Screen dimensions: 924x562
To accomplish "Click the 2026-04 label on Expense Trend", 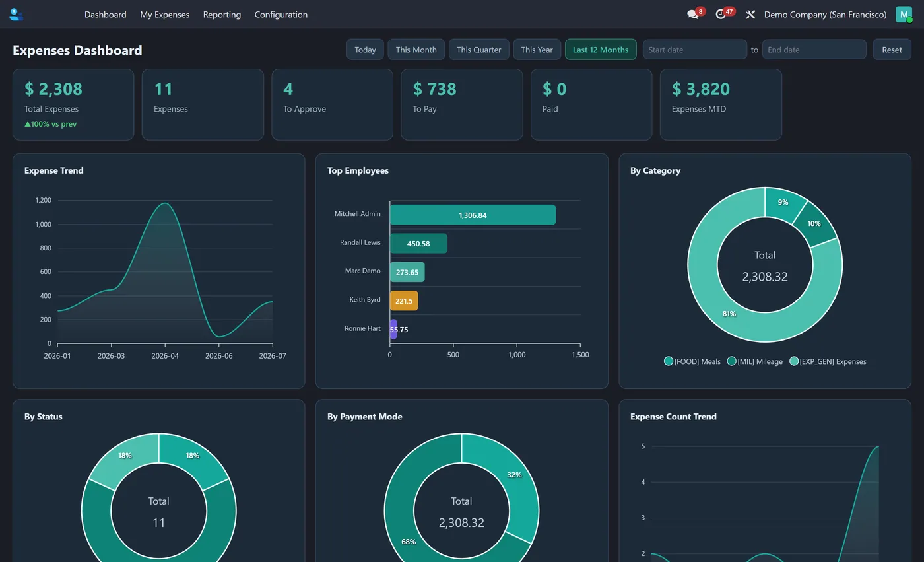I will click(x=165, y=356).
